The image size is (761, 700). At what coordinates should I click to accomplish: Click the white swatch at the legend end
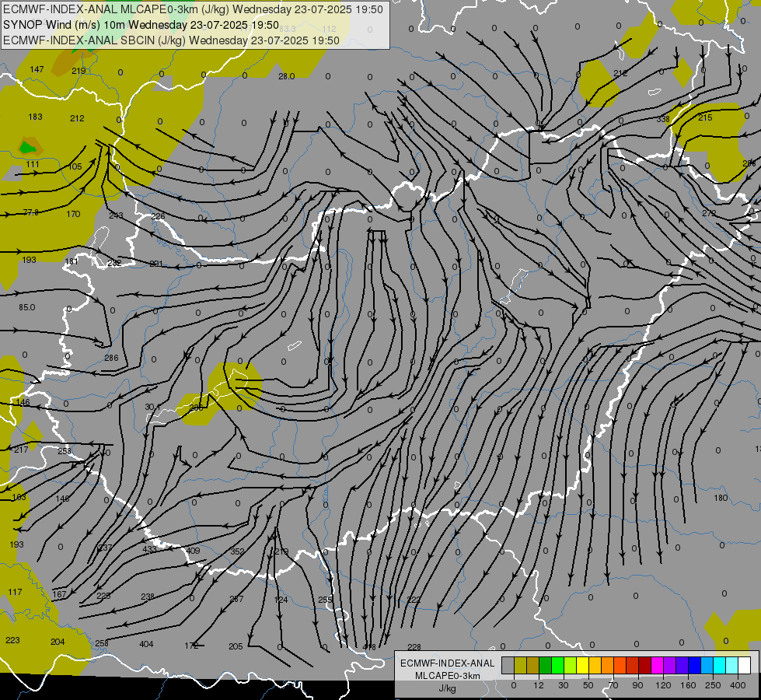pyautogui.click(x=745, y=666)
